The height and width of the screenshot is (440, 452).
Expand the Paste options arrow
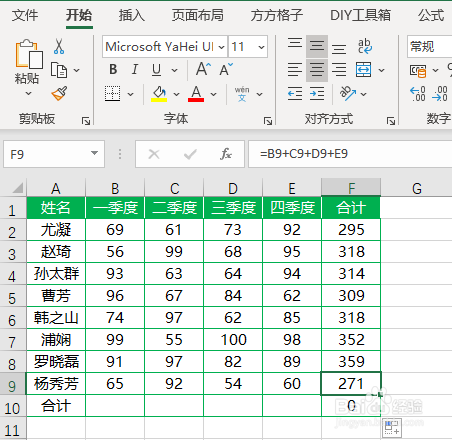point(28,93)
